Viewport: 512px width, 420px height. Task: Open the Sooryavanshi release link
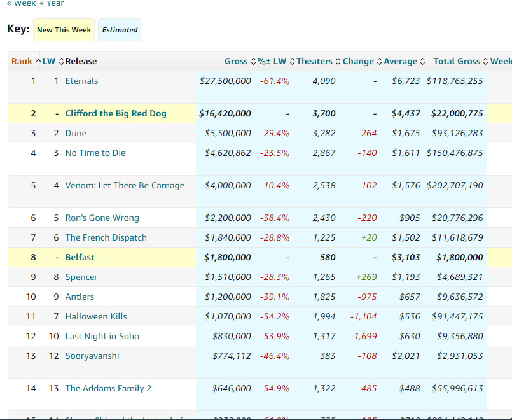92,356
